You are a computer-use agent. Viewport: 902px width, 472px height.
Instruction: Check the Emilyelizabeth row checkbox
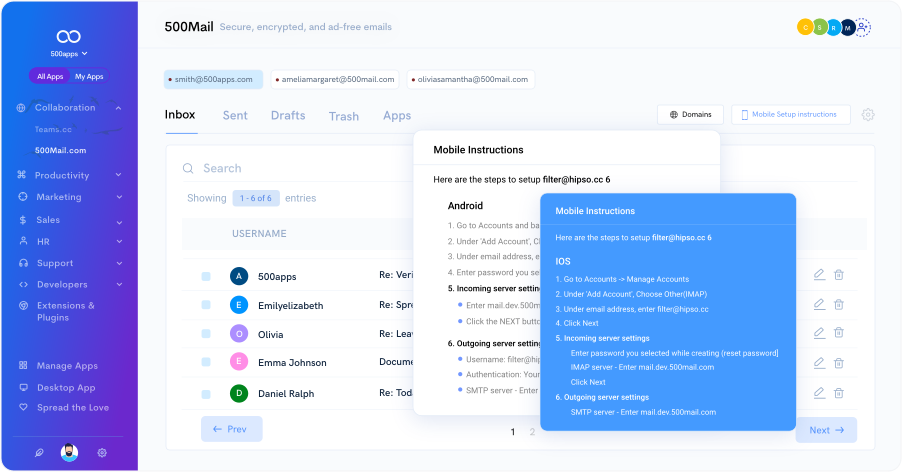(206, 305)
